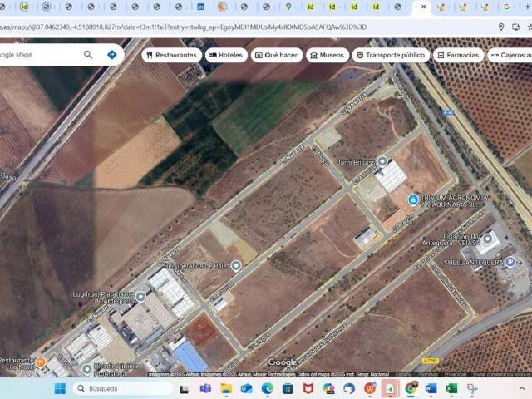Click the Trivium Agronomía y Maquinaria pin
Image resolution: width=532 pixels, height=399 pixels.
coord(413,199)
